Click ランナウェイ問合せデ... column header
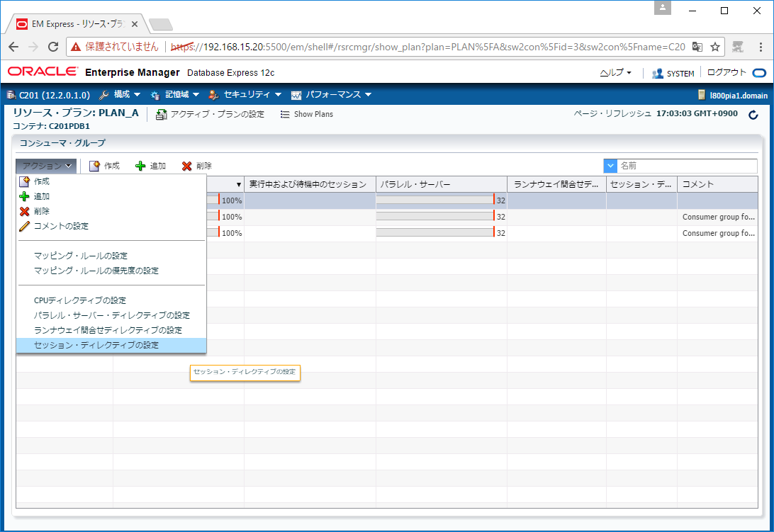Viewport: 774px width, 532px height. 557,184
